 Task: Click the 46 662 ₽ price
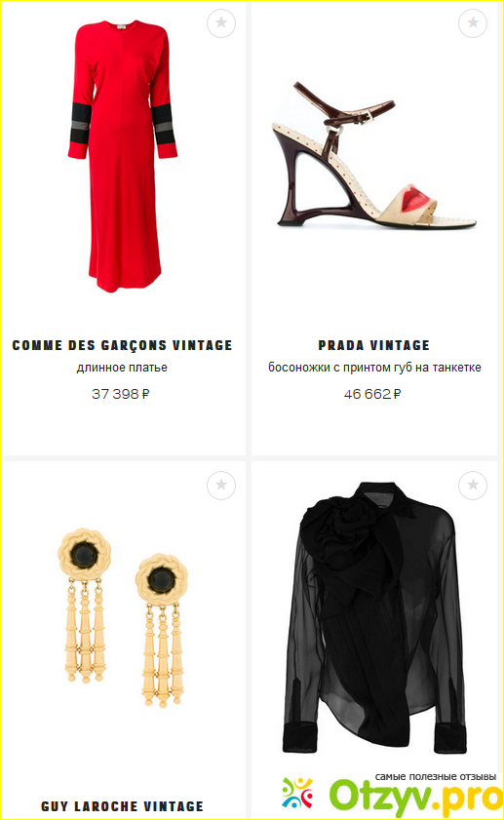click(372, 394)
